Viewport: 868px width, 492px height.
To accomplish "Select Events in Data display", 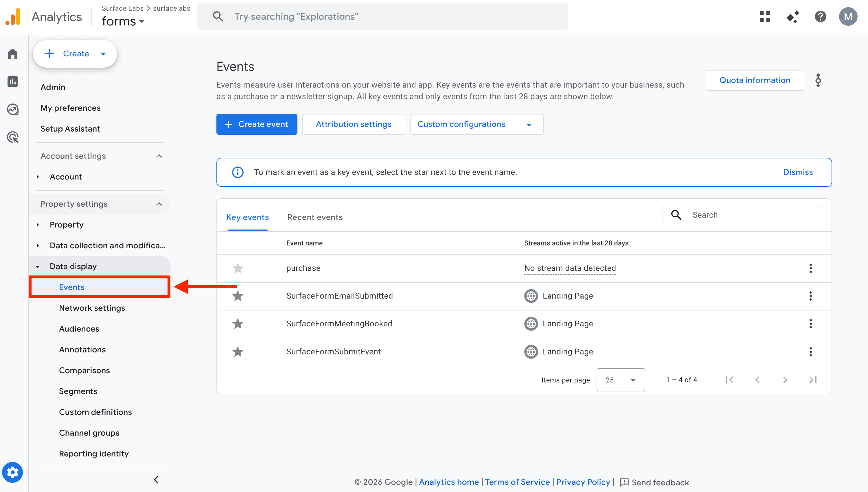I will (x=100, y=287).
